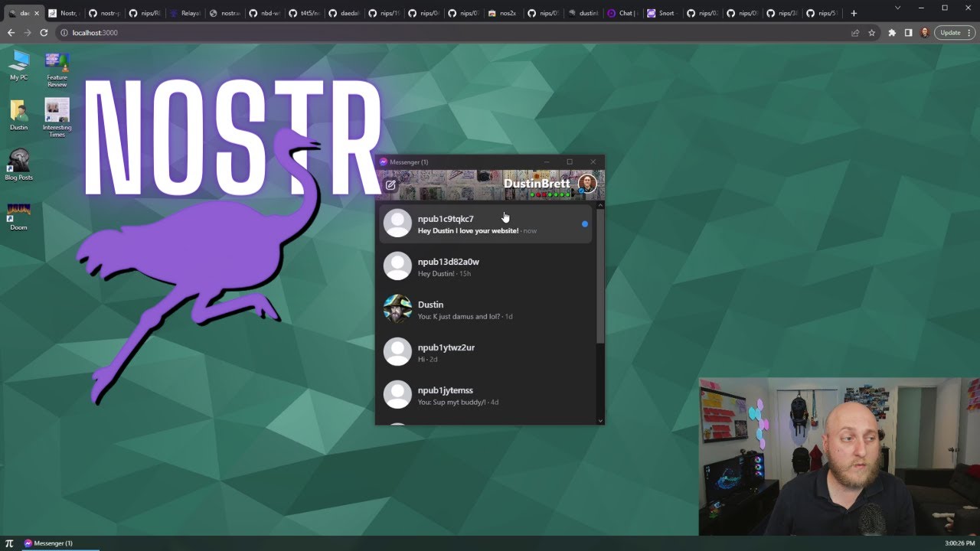Switch to the Chat browser tab
The image size is (980, 551).
622,13
